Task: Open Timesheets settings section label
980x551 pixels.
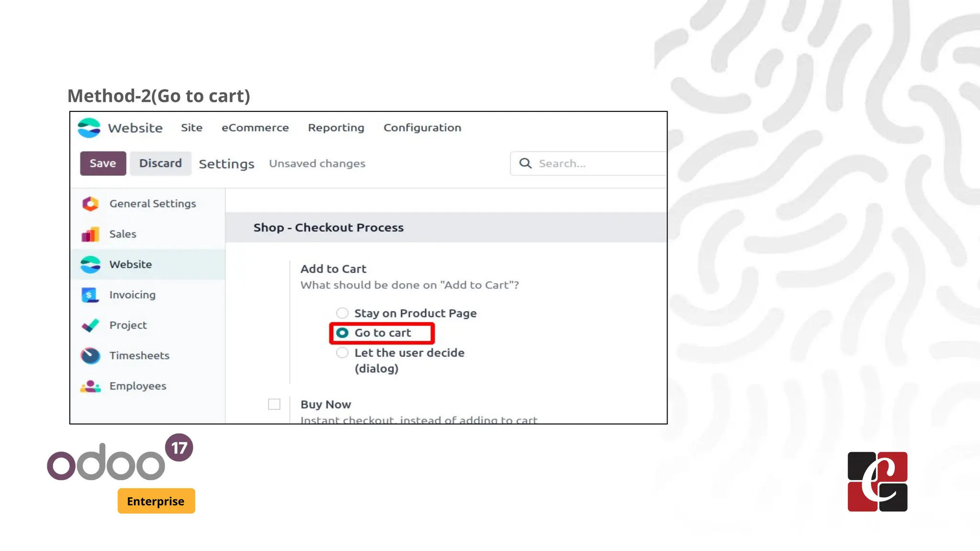Action: pos(139,356)
